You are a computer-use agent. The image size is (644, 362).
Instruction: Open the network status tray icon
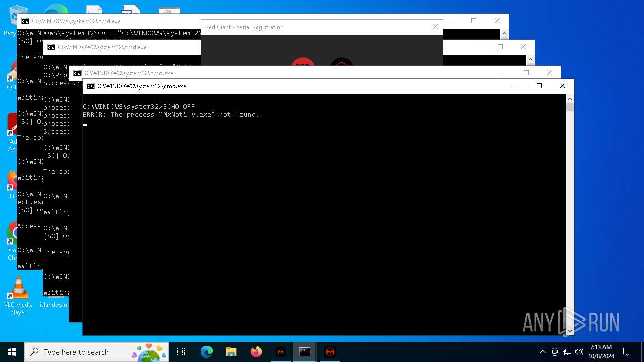(567, 352)
